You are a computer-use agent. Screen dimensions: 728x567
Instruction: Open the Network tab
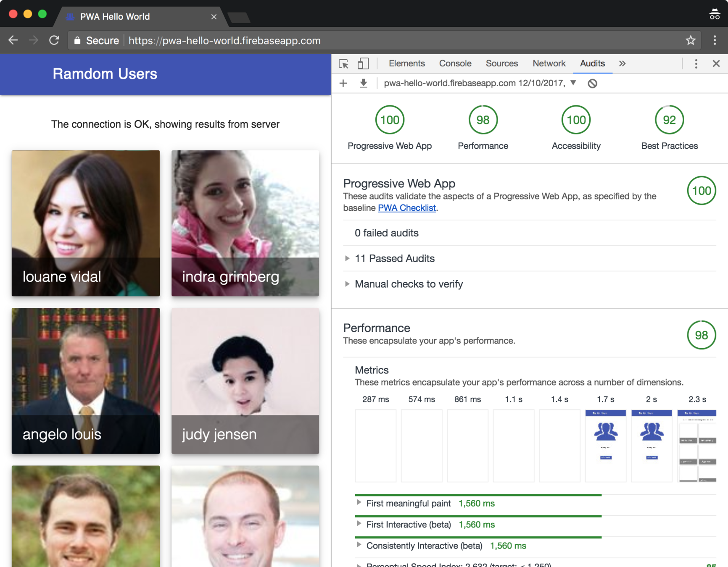pos(549,63)
